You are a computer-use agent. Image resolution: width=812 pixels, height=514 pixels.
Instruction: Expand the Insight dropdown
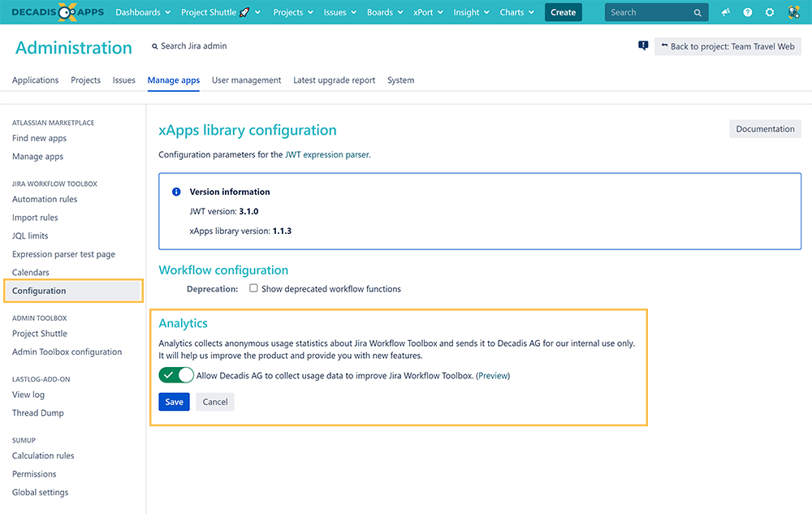tap(471, 12)
